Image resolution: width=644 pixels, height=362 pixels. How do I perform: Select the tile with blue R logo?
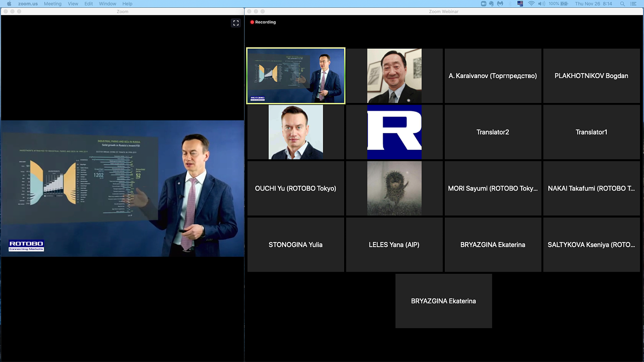(x=394, y=132)
